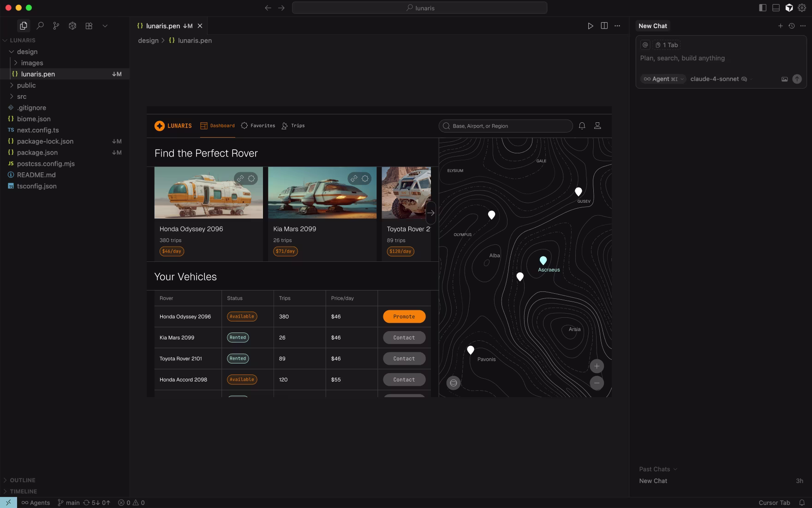This screenshot has height=508, width=812.
Task: Open the Agent mode dropdown
Action: click(x=663, y=79)
